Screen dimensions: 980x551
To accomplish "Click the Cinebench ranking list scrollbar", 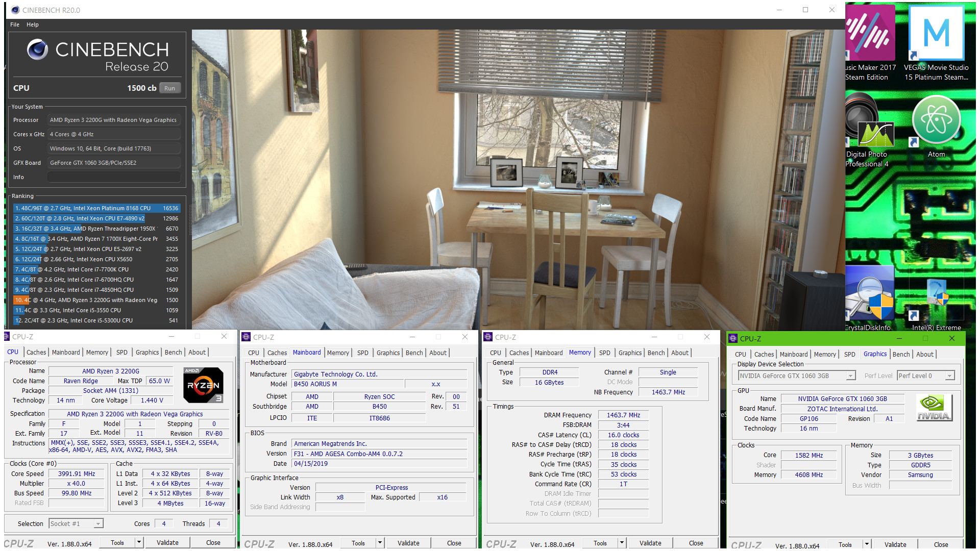I will 190,219.
